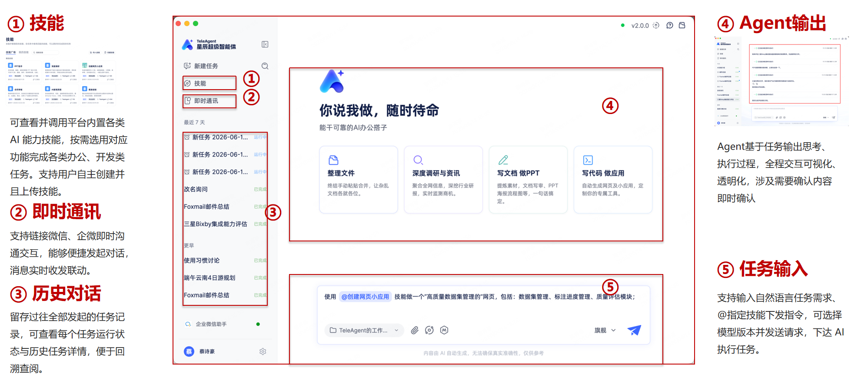Send the task with paper-plane icon
Image resolution: width=868 pixels, height=378 pixels.
point(634,331)
